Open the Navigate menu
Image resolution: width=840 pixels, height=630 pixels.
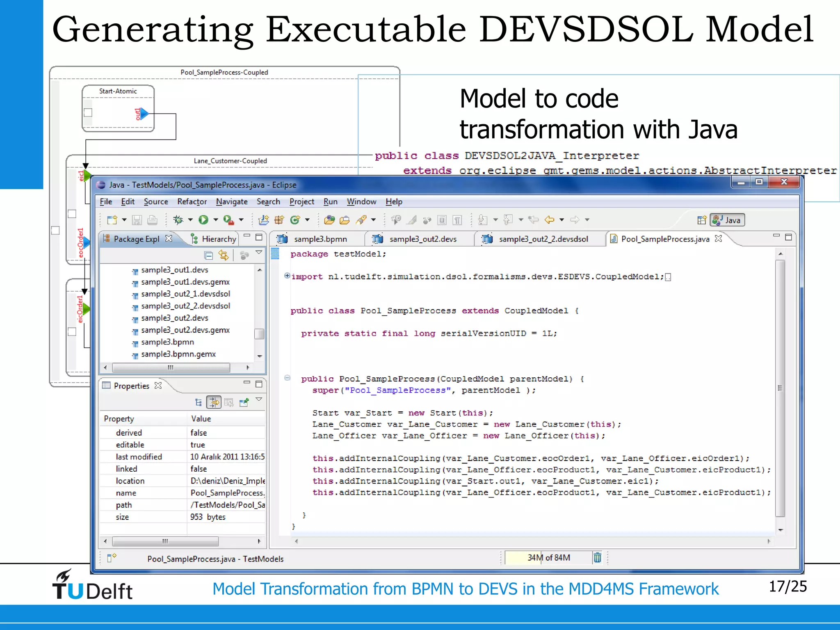click(232, 201)
